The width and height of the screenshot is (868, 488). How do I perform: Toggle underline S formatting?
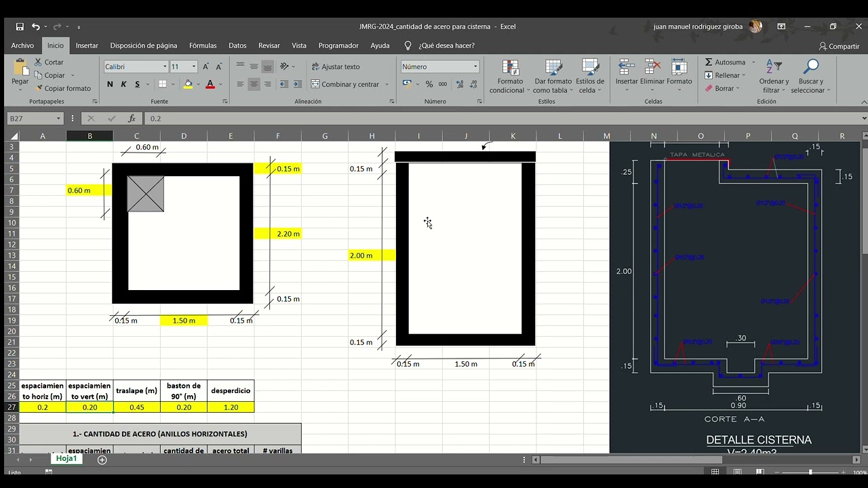[137, 84]
